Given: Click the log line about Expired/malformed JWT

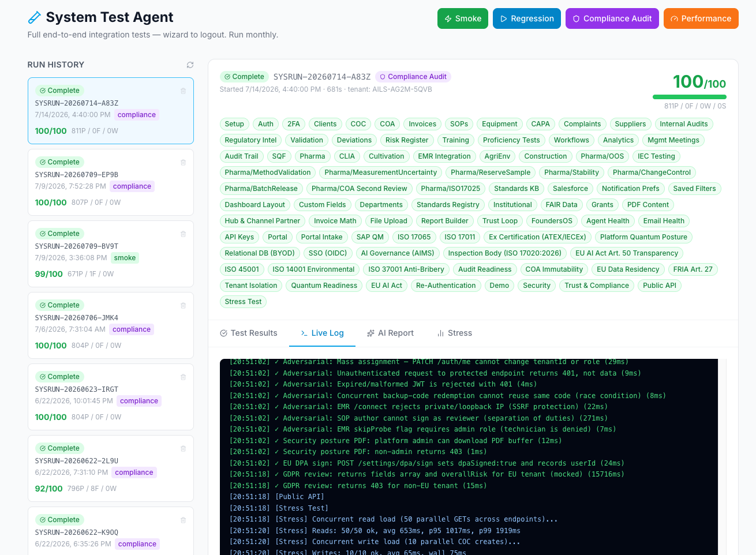Looking at the screenshot, I should 383,384.
